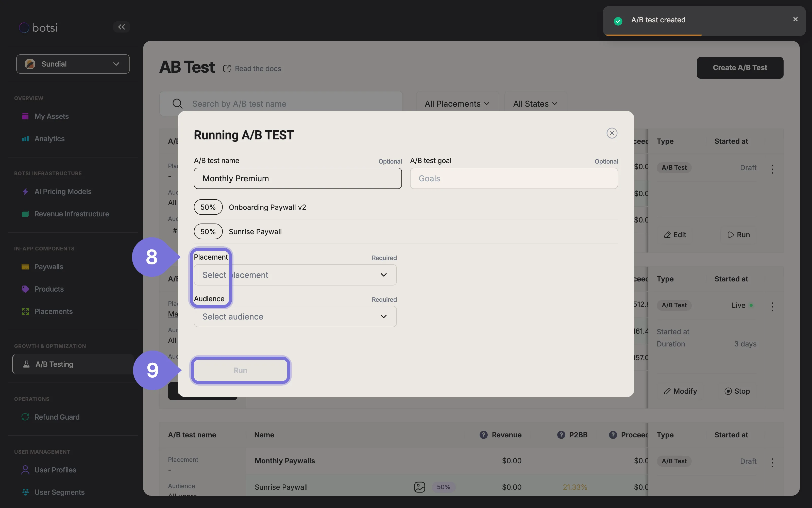The image size is (812, 508).
Task: Close the Running A/B TEST dialog
Action: 612,133
